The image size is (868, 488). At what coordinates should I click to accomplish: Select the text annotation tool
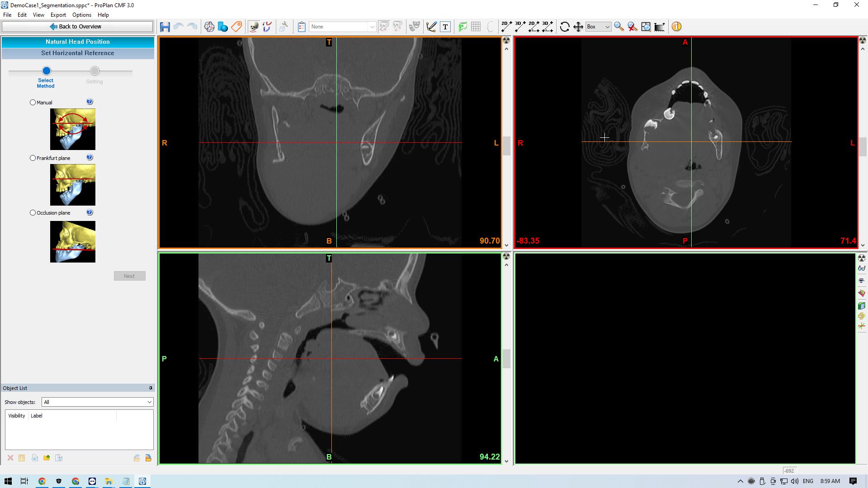point(445,27)
